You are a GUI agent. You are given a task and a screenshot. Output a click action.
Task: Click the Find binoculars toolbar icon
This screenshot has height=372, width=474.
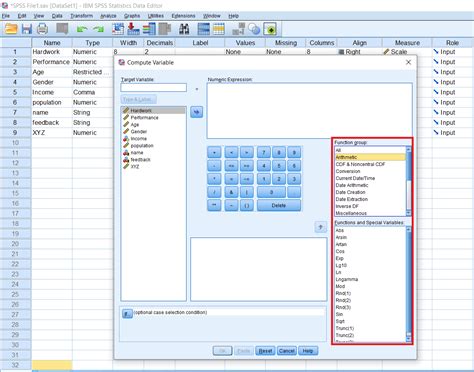pyautogui.click(x=184, y=29)
